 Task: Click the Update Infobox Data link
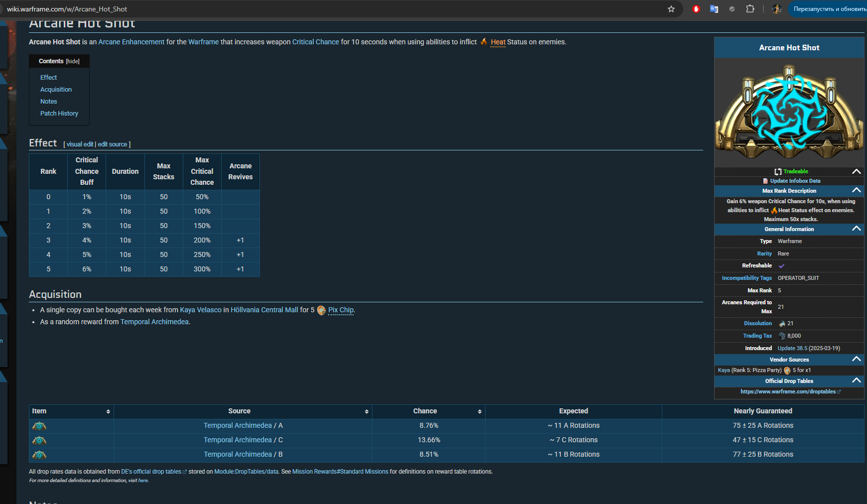(x=795, y=181)
